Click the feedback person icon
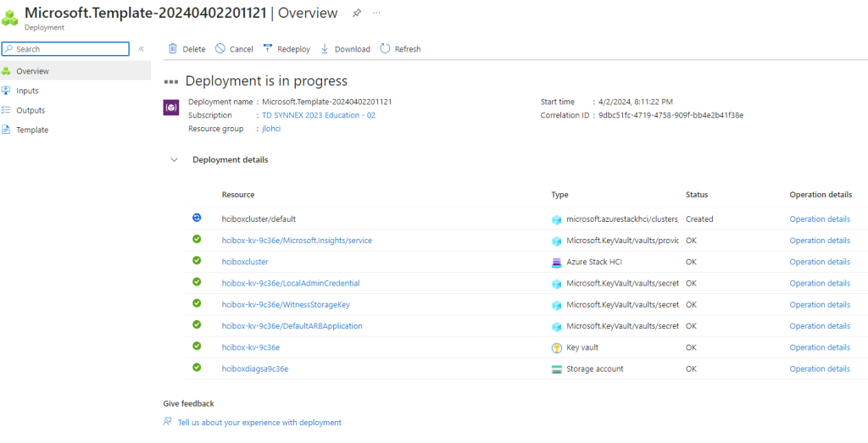 168,422
